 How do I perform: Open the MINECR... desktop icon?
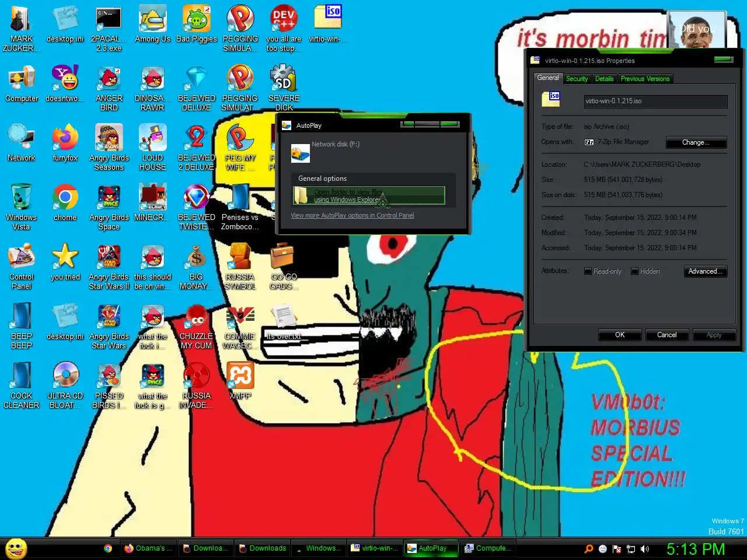[x=152, y=203]
